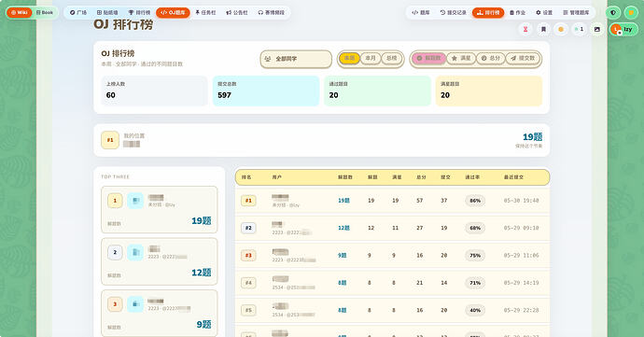Sort ranking by 满星 star

coord(461,59)
